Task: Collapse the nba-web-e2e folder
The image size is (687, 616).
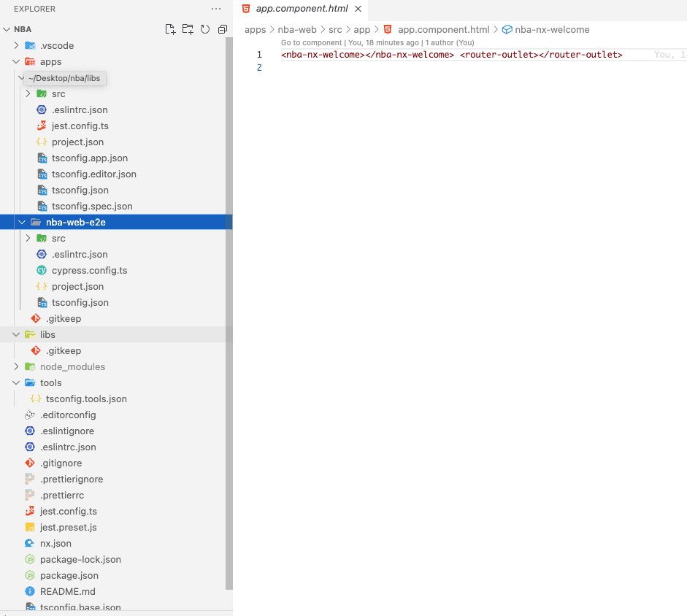Action: [23, 222]
